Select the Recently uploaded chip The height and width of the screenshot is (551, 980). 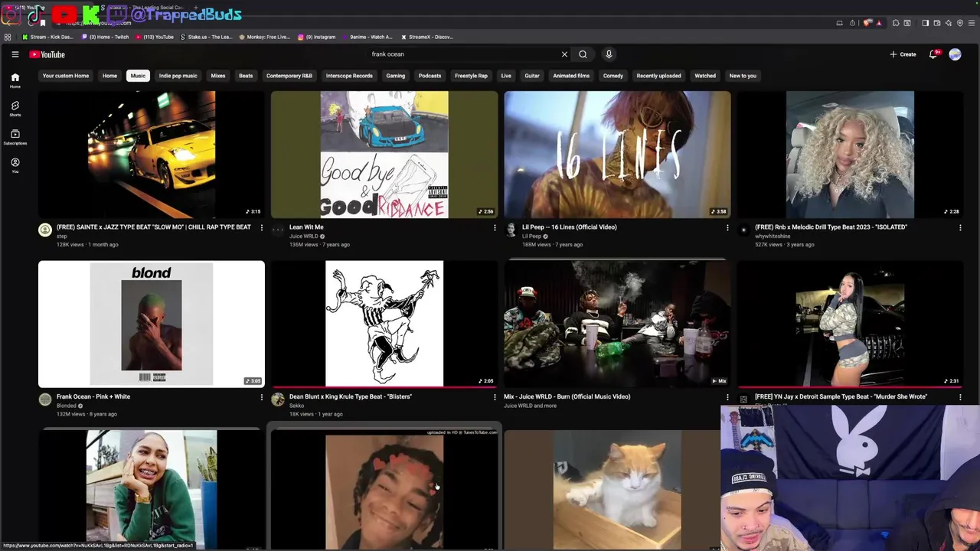[658, 76]
